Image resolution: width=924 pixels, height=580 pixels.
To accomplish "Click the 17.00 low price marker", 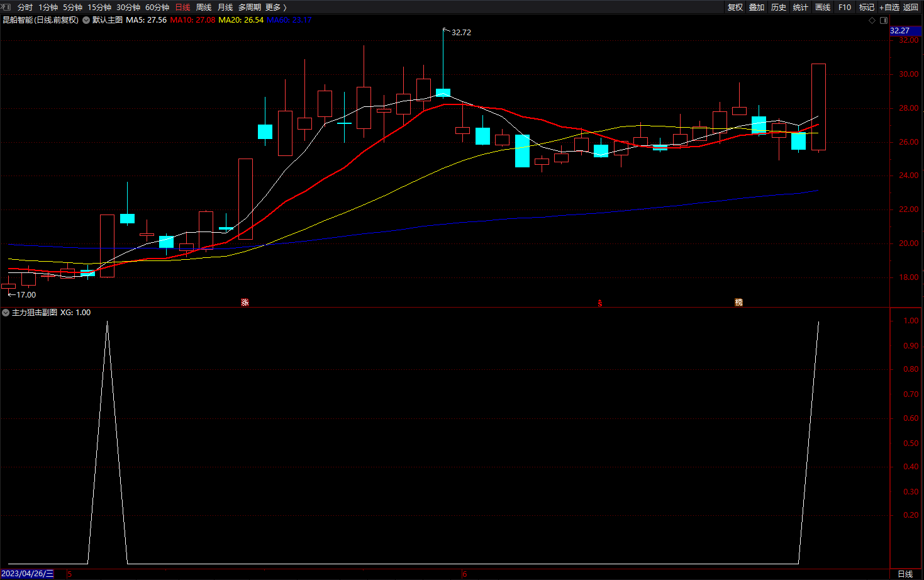I will pos(26,295).
